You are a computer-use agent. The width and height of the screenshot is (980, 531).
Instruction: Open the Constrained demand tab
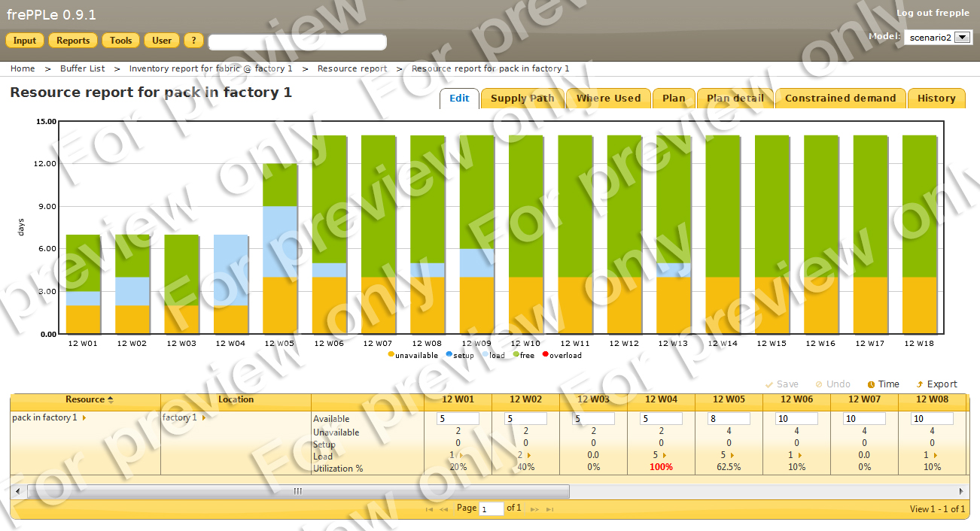click(x=840, y=99)
